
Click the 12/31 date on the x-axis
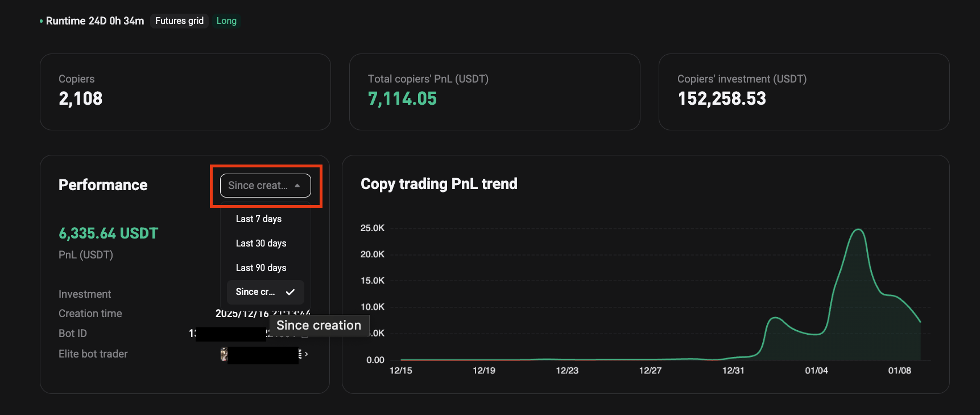click(x=733, y=371)
